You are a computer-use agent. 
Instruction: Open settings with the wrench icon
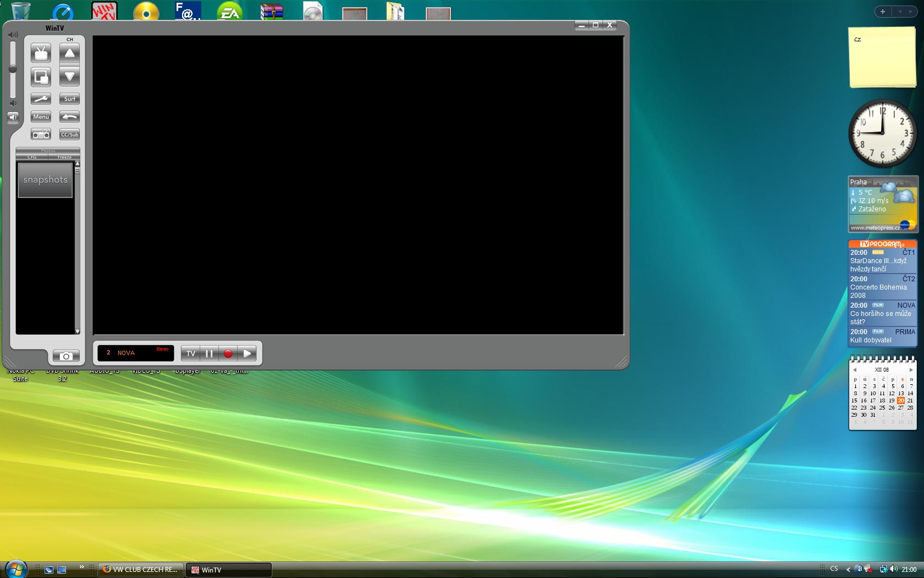(x=41, y=99)
